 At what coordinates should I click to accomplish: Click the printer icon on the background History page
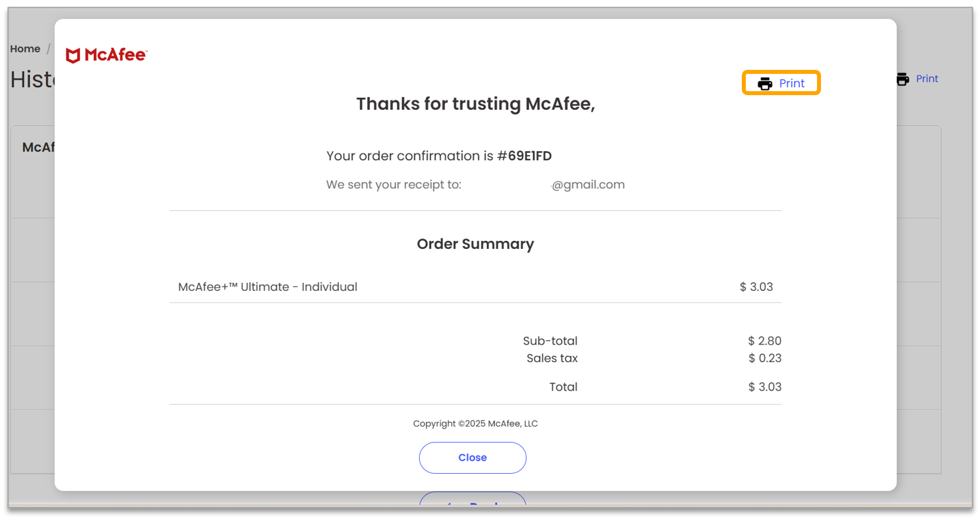[x=902, y=79]
